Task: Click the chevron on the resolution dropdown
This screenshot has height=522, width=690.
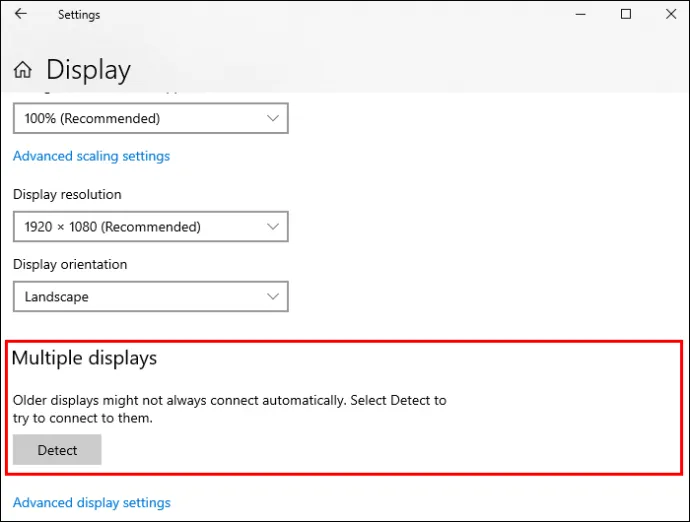Action: 273,227
